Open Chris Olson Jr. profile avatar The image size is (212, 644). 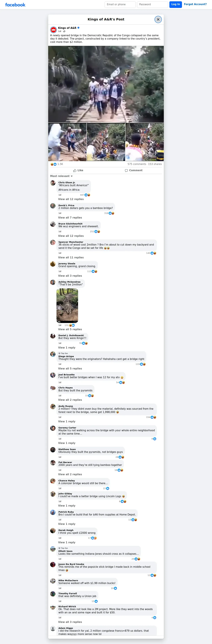pos(53,183)
